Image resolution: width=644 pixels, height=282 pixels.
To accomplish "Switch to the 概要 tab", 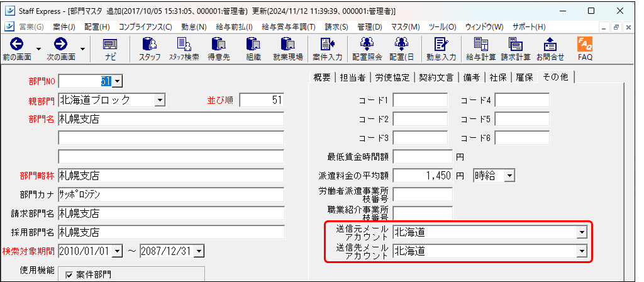I will pos(321,77).
